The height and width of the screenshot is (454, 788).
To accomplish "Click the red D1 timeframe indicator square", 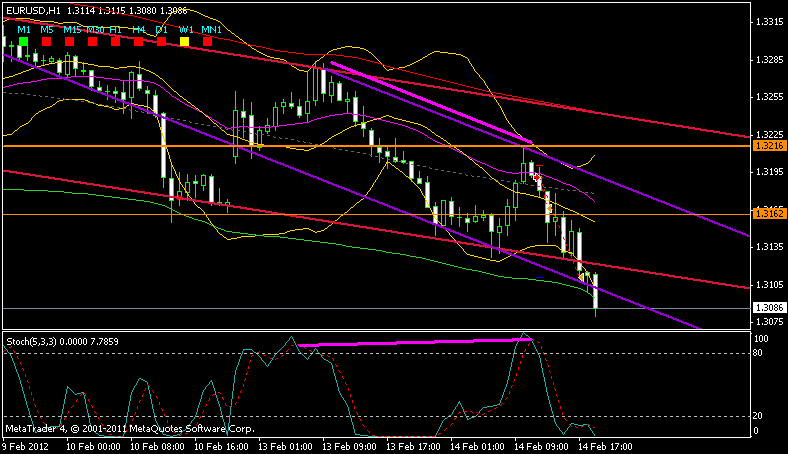I will click(x=161, y=42).
